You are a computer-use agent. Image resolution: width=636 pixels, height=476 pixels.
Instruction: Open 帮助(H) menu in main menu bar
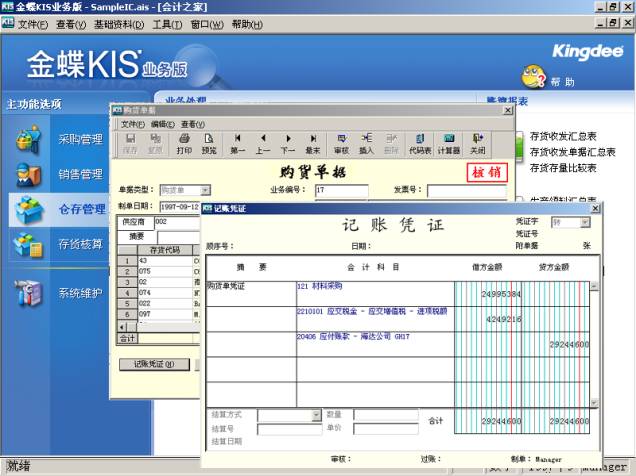coord(247,24)
